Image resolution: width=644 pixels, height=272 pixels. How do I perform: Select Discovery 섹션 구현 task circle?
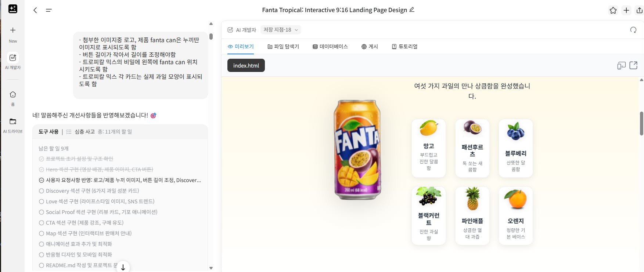point(42,191)
